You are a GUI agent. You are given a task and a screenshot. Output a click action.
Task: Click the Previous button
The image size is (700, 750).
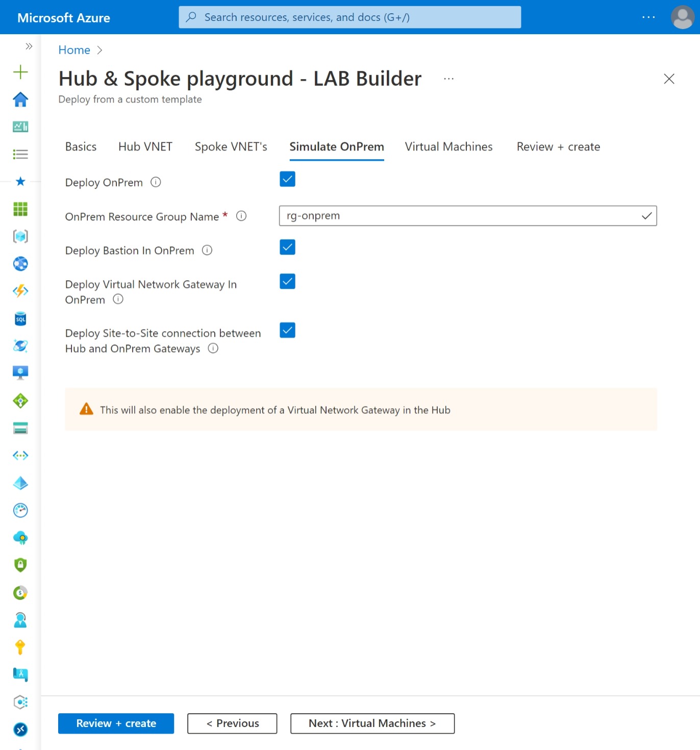[232, 723]
